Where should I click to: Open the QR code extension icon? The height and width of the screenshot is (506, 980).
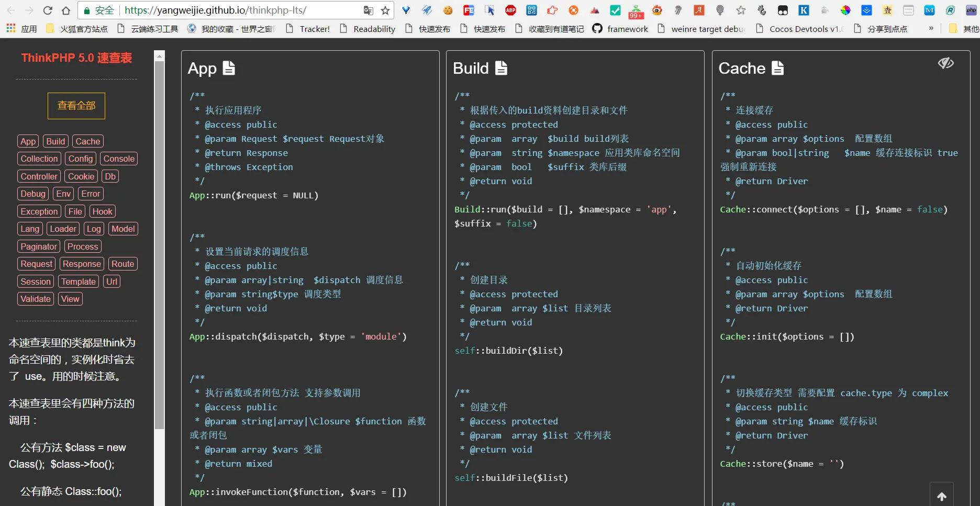531,10
